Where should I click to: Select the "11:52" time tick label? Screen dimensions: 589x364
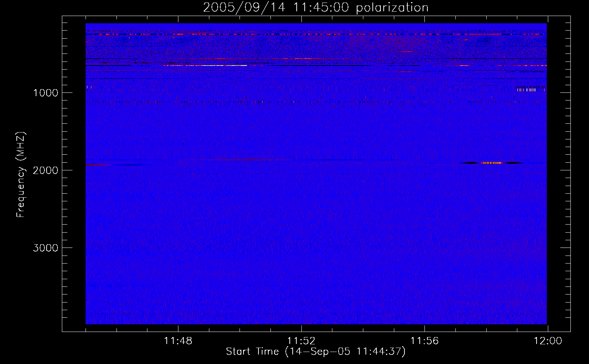(x=301, y=341)
